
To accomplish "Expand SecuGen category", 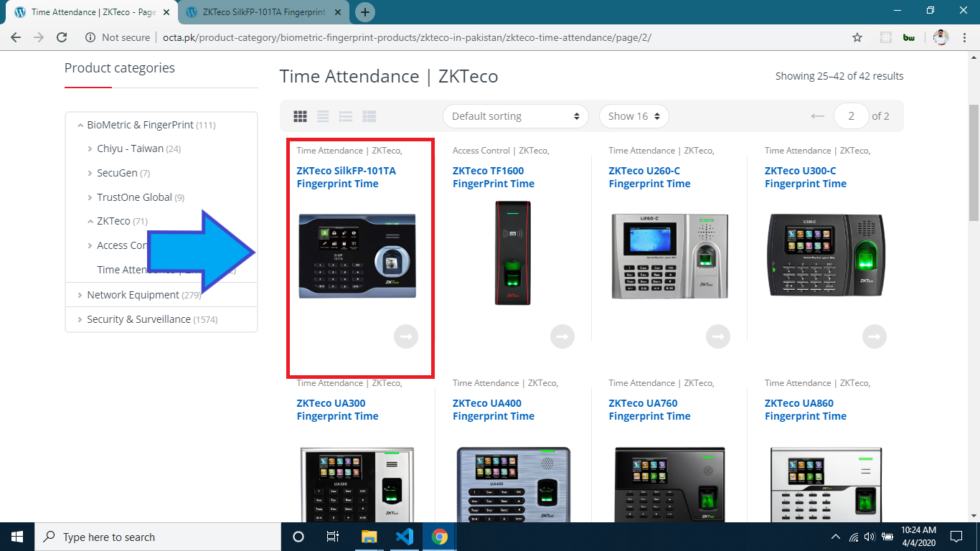I will coord(90,173).
